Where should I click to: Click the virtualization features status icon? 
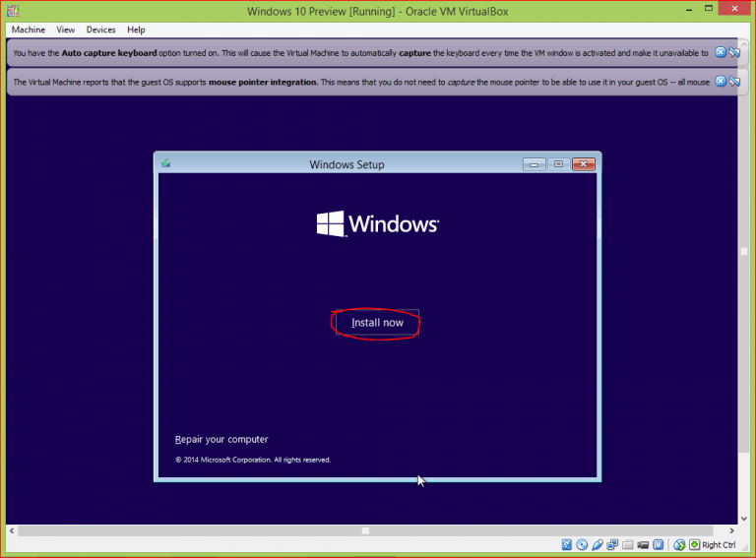point(659,544)
